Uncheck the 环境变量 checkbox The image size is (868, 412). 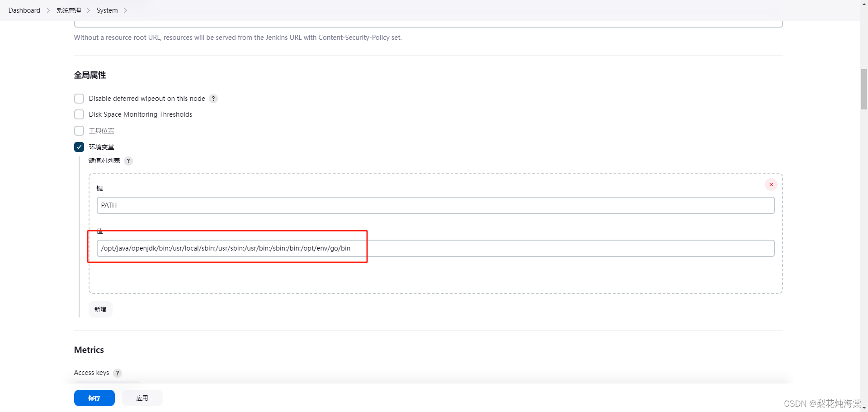79,147
